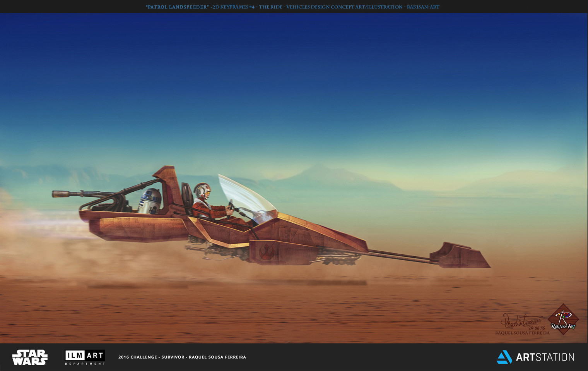
Task: Click the "Vehicles Design Concept Art/Illustration" header text
Action: [x=344, y=7]
